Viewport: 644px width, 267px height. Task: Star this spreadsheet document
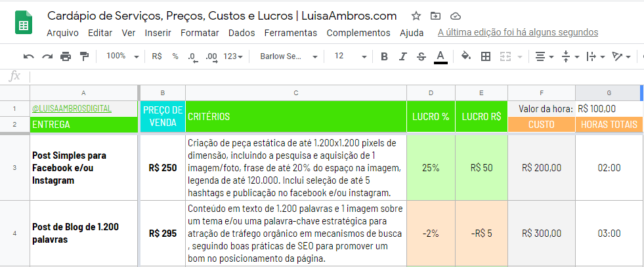coord(416,16)
